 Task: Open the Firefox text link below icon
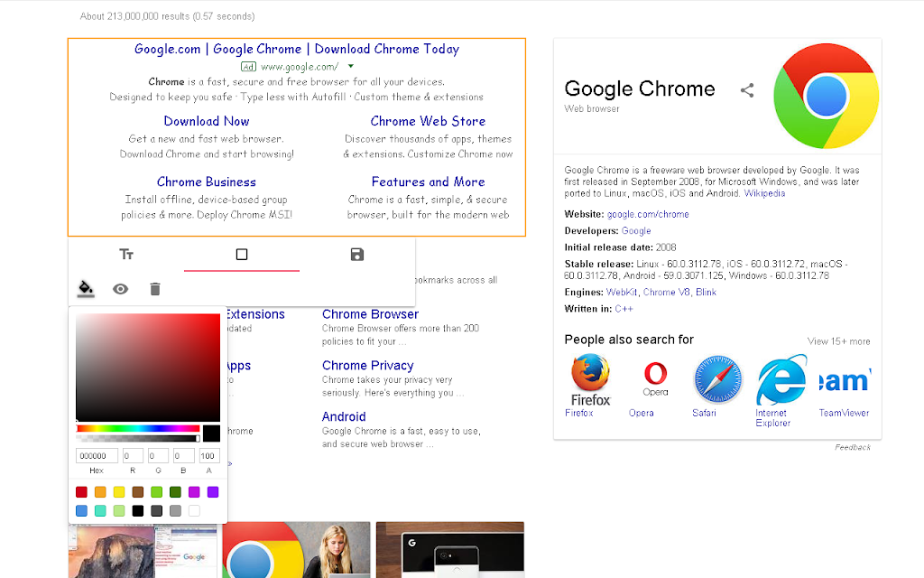pos(578,413)
